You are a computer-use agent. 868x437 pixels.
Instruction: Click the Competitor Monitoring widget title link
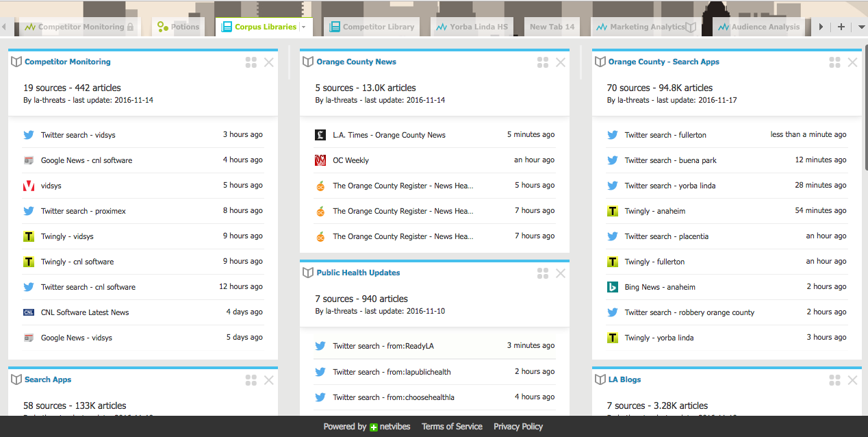67,62
